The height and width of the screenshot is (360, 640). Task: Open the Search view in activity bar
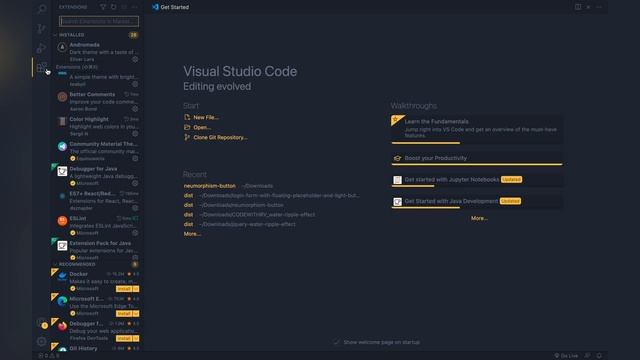pyautogui.click(x=41, y=9)
